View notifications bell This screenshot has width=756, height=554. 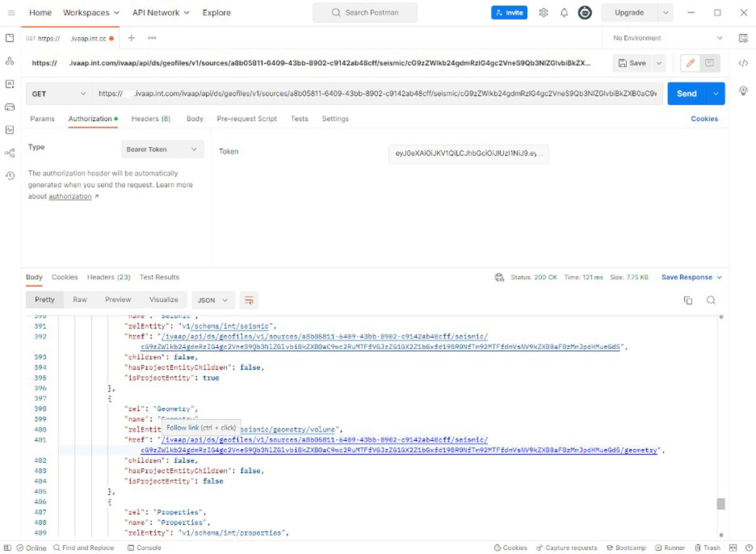[x=564, y=13]
